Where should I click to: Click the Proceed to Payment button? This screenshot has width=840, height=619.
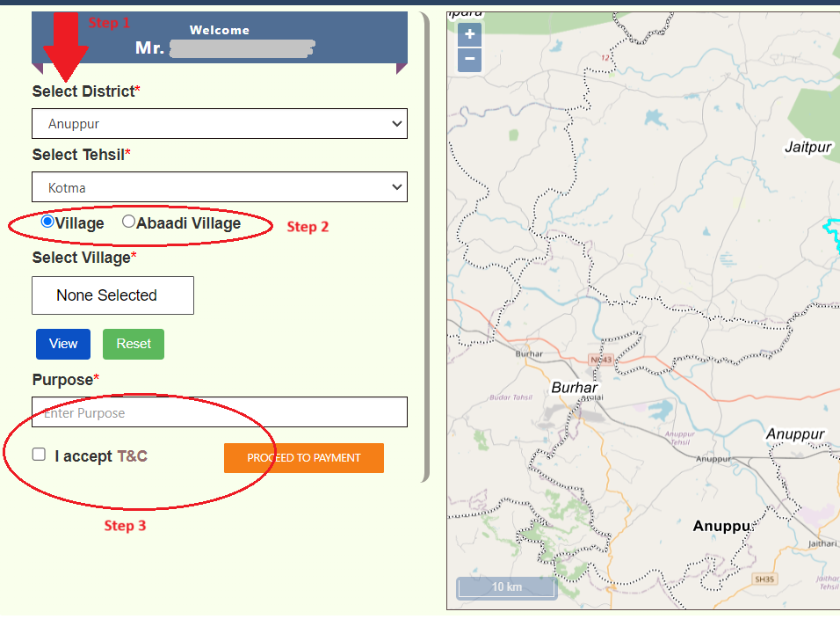point(303,458)
